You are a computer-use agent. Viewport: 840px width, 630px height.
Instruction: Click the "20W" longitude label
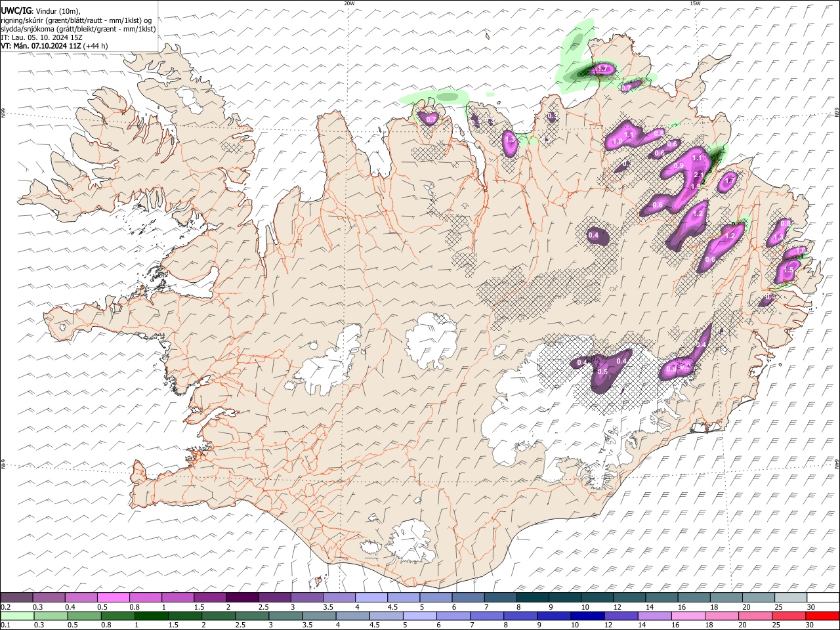click(349, 3)
